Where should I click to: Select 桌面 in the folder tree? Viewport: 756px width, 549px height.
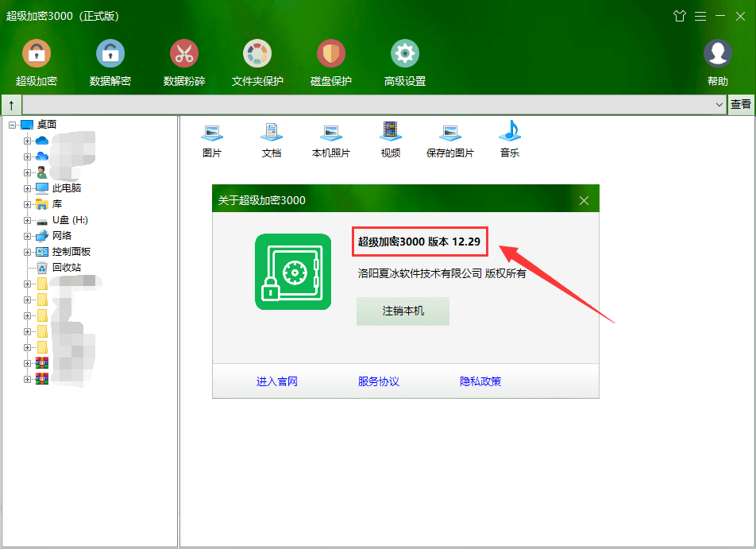pyautogui.click(x=47, y=125)
